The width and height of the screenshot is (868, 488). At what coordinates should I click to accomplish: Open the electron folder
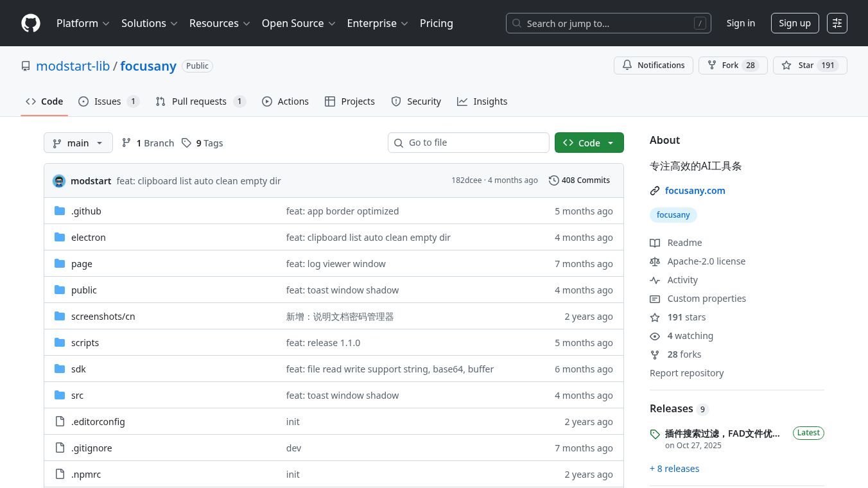[89, 238]
